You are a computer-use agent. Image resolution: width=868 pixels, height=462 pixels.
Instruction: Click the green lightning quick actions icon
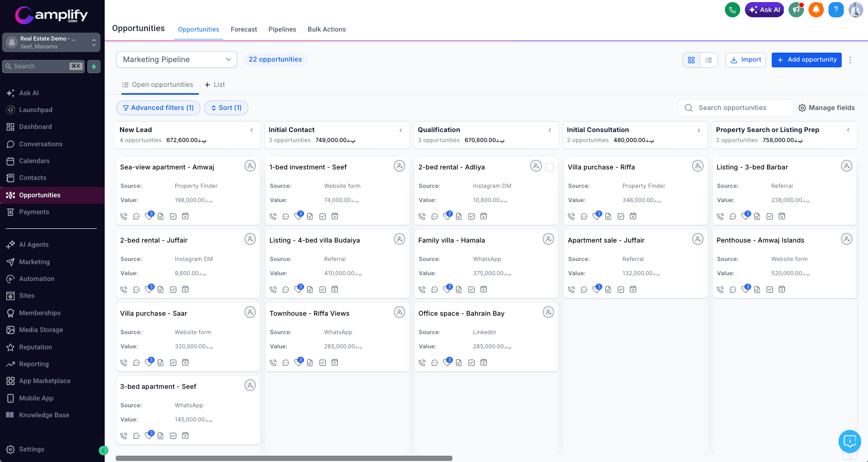(x=94, y=66)
